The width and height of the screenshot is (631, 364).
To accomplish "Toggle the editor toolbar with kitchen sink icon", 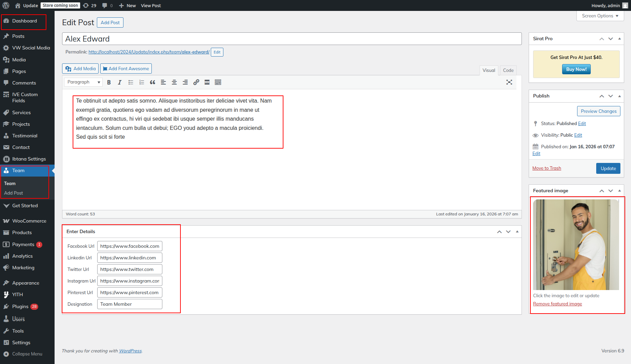I will [218, 82].
